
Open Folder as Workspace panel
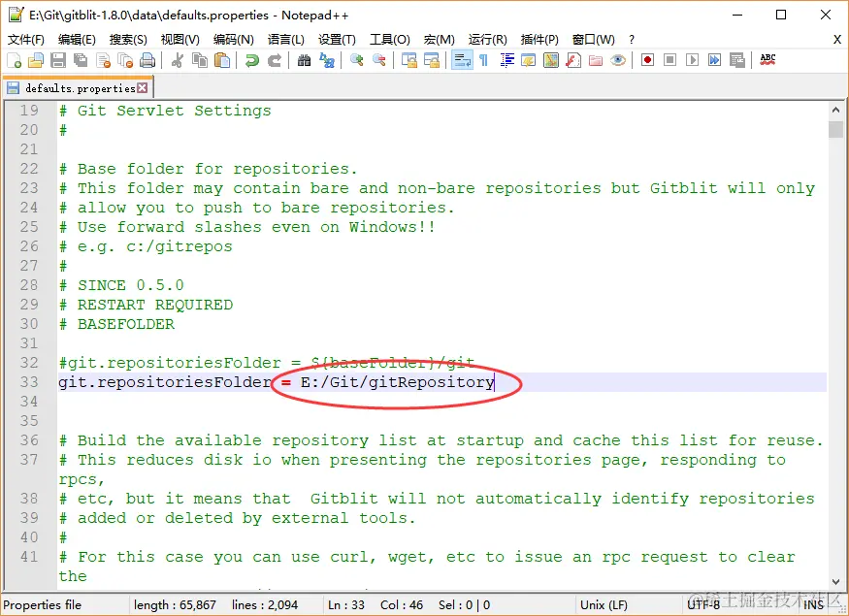[x=596, y=60]
